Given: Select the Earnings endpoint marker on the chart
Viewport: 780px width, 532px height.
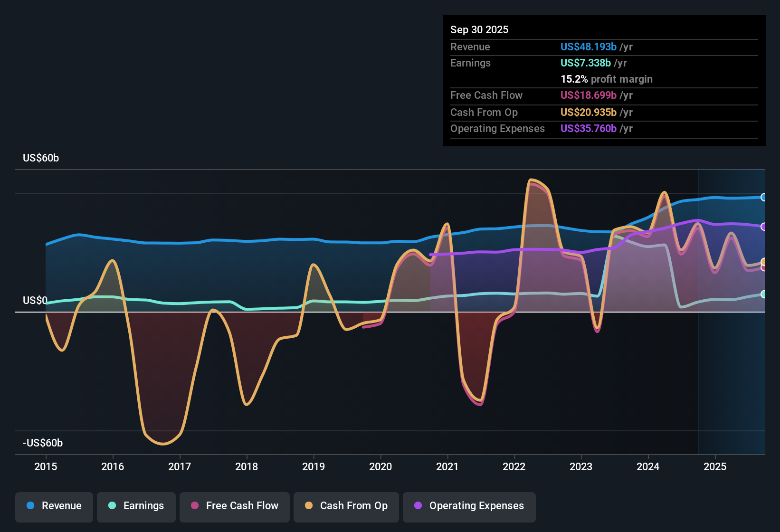Looking at the screenshot, I should (764, 294).
